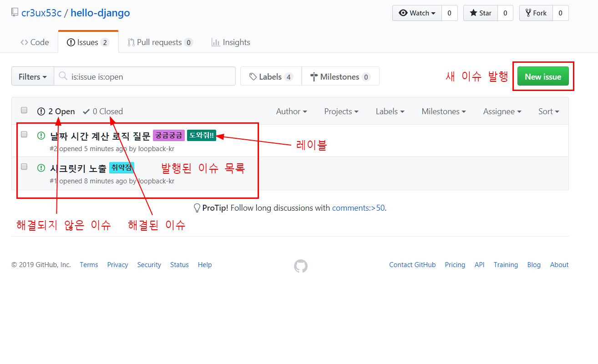Open the Insights tab

coord(231,42)
